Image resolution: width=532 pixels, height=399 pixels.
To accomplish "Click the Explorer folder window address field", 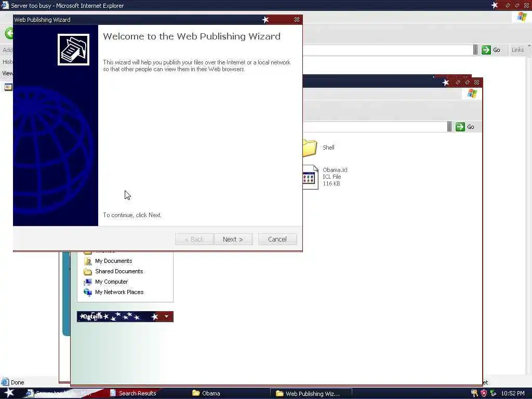I will (x=375, y=127).
